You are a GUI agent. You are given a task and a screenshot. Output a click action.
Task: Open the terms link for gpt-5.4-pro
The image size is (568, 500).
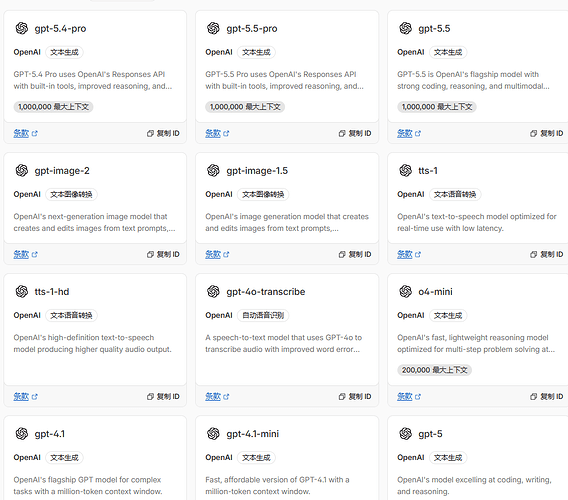pyautogui.click(x=25, y=133)
